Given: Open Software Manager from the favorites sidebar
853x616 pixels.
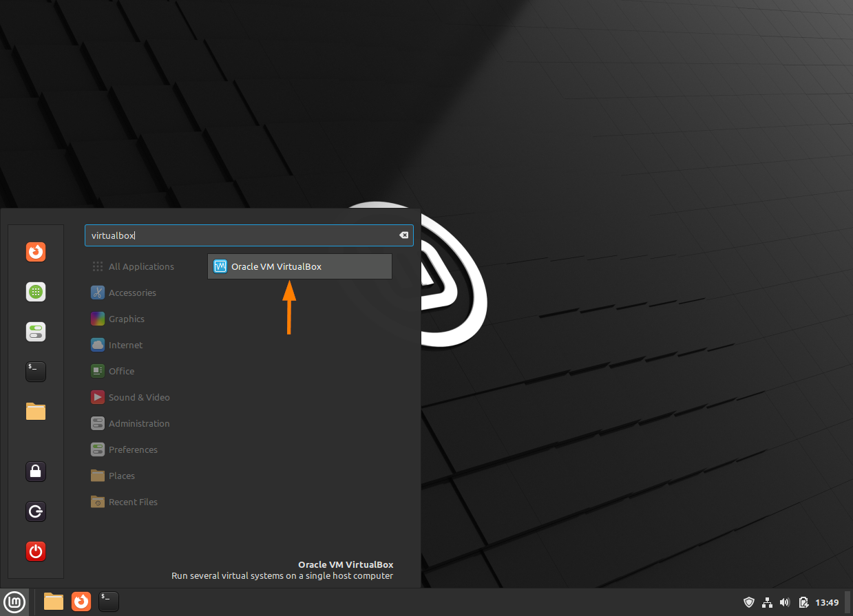Looking at the screenshot, I should pyautogui.click(x=36, y=292).
